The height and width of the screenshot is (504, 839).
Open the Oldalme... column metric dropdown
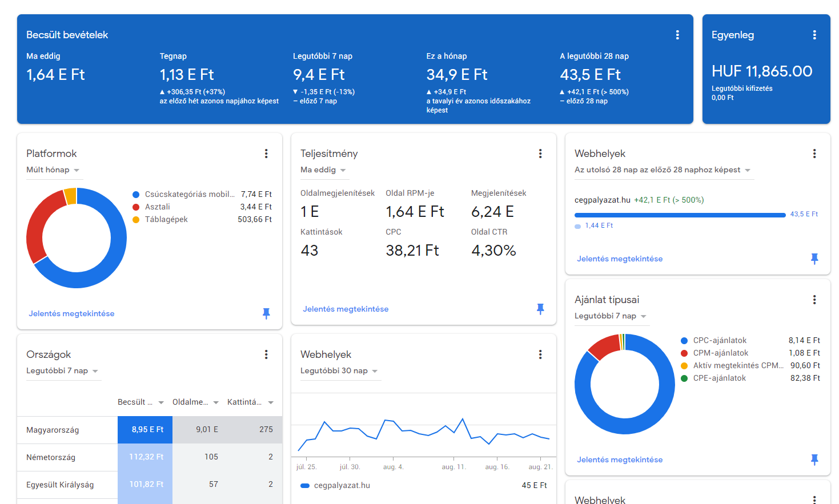pos(196,402)
